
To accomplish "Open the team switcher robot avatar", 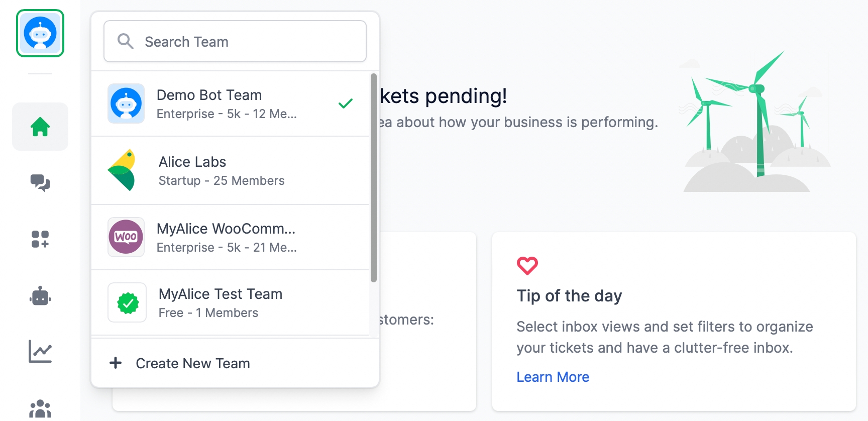I will pyautogui.click(x=40, y=33).
